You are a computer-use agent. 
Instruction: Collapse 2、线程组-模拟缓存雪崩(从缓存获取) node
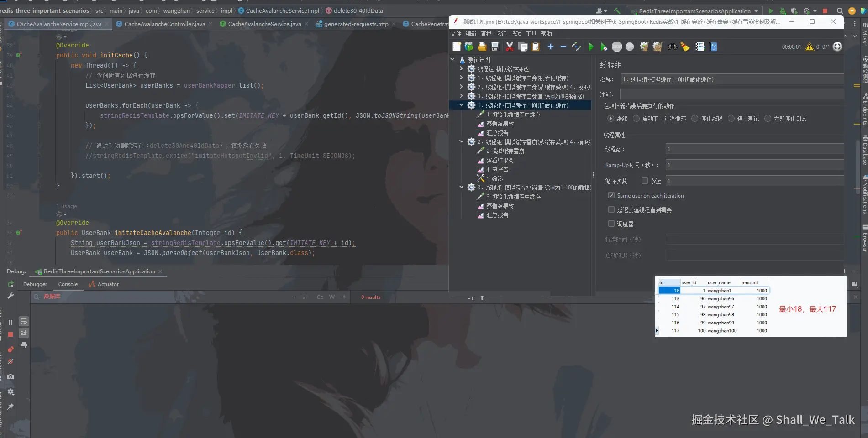(x=461, y=141)
